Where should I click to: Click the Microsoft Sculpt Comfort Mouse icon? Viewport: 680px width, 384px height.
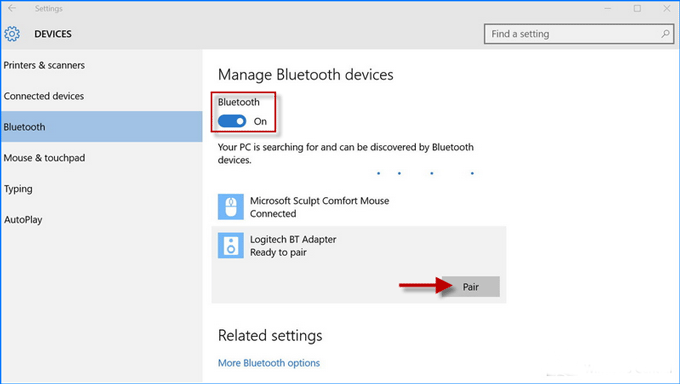tap(231, 207)
